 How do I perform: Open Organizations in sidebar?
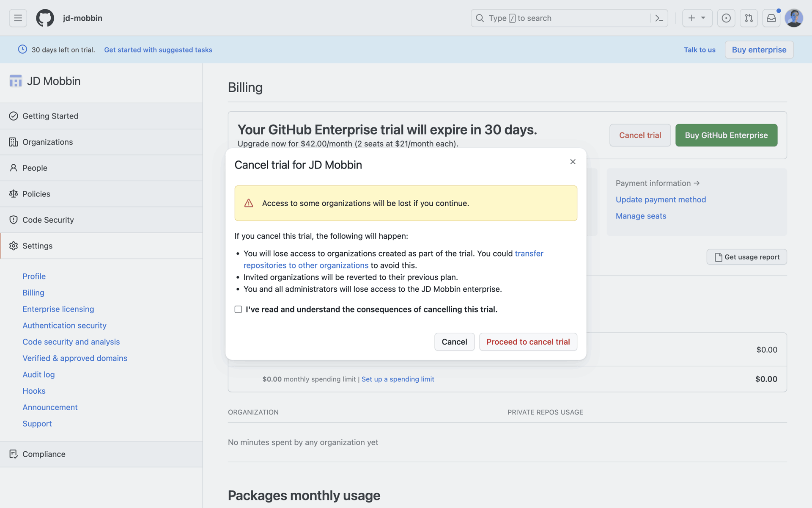coord(101,142)
